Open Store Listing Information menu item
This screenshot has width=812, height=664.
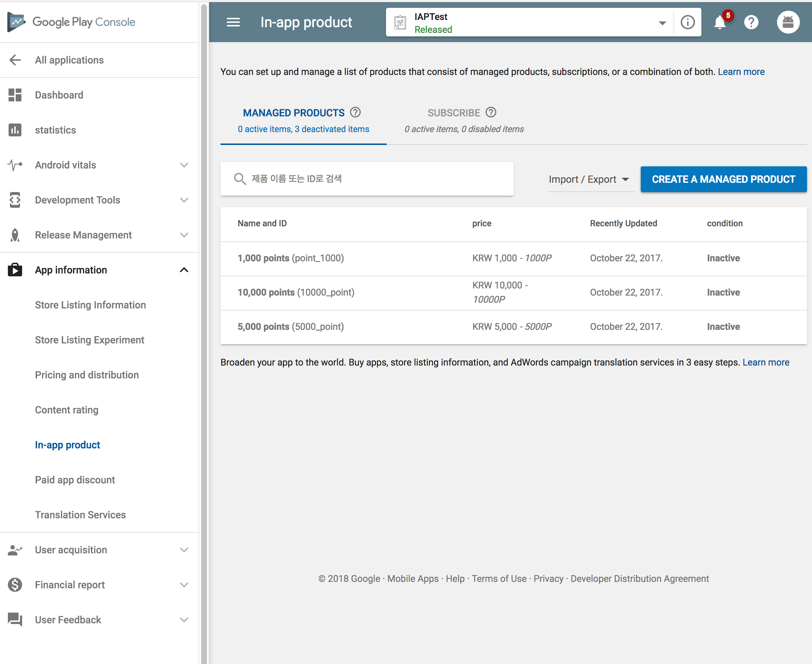90,305
